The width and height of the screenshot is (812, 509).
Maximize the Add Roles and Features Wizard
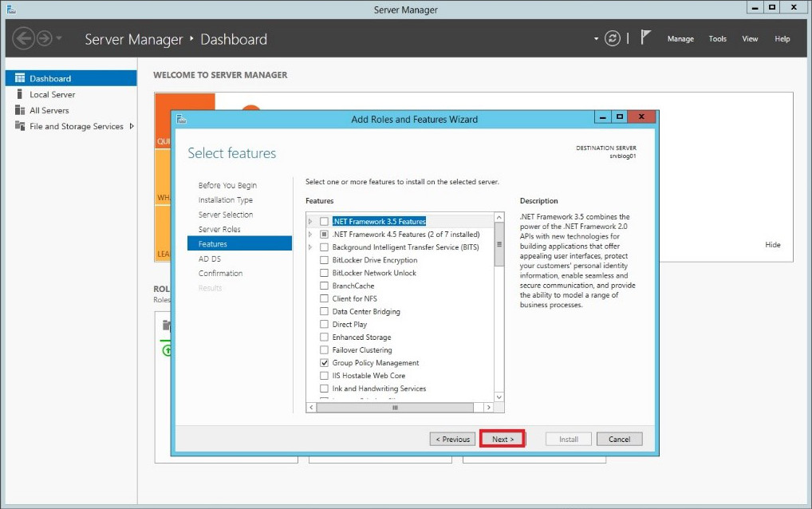pyautogui.click(x=619, y=117)
